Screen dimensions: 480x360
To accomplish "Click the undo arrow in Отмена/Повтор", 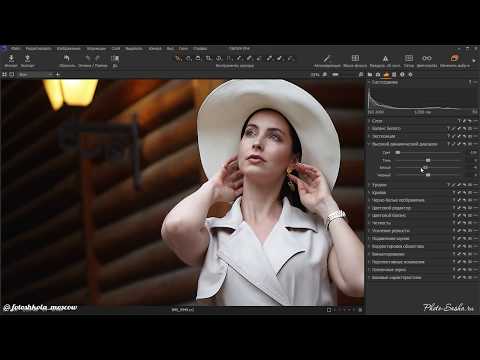I will tap(88, 59).
